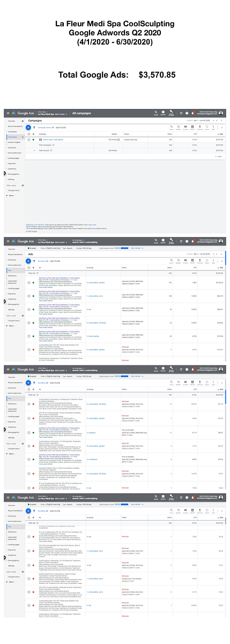Tick select-all checkbox in the Campaign column header

[x=28, y=134]
